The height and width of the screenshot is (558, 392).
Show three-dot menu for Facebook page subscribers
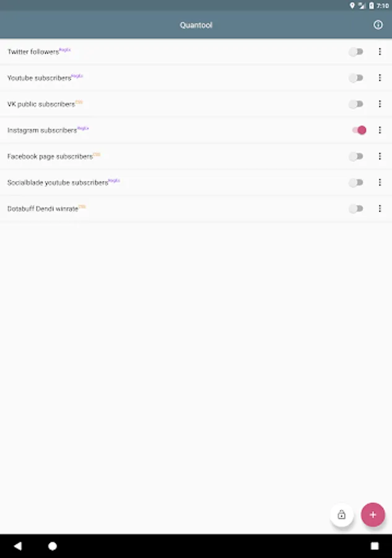(x=380, y=156)
